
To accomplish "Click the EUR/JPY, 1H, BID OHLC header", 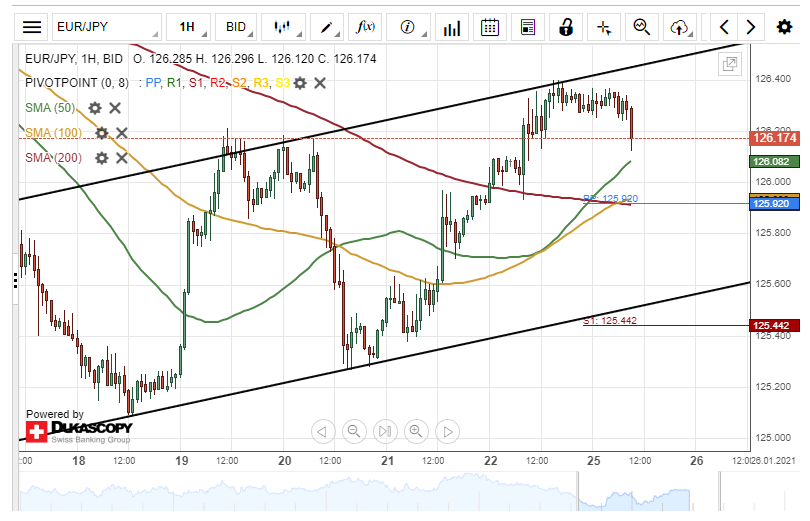I will 200,59.
